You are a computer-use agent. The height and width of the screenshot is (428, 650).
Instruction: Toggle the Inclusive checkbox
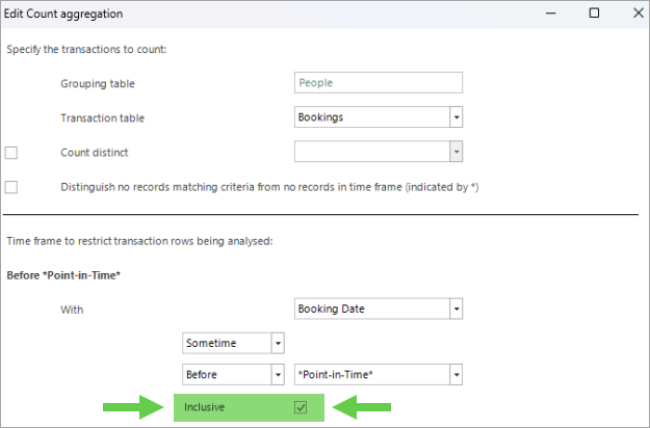tap(300, 408)
